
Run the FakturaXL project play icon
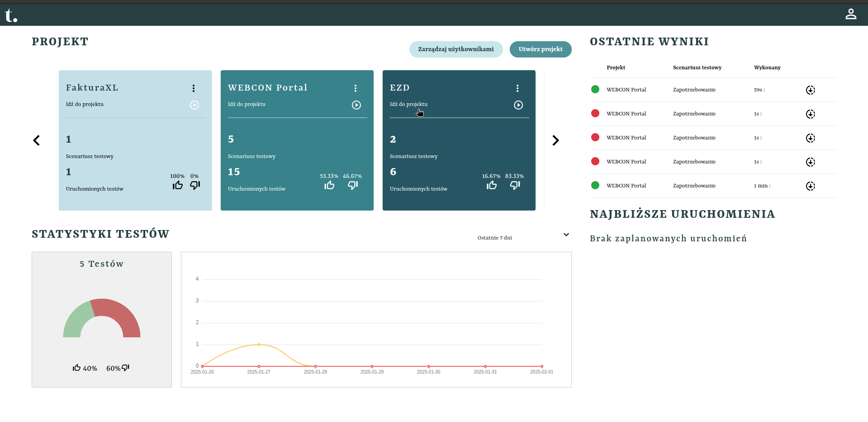pyautogui.click(x=194, y=105)
